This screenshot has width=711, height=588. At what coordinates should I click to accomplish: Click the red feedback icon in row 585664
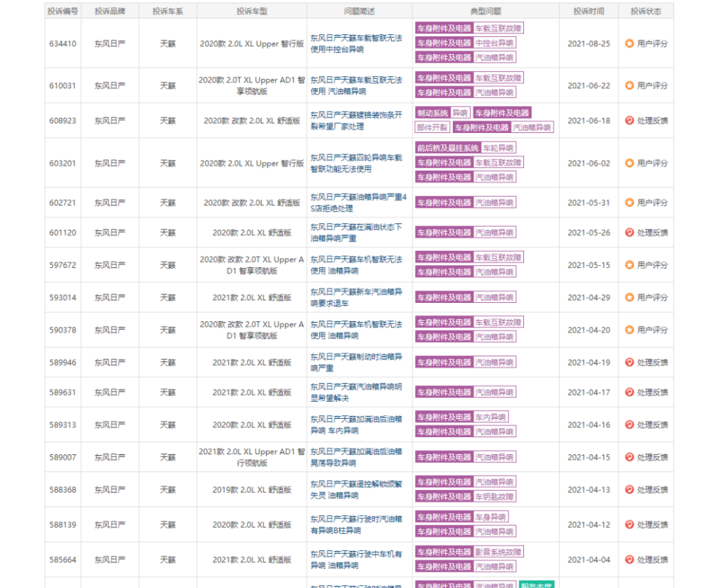(629, 560)
